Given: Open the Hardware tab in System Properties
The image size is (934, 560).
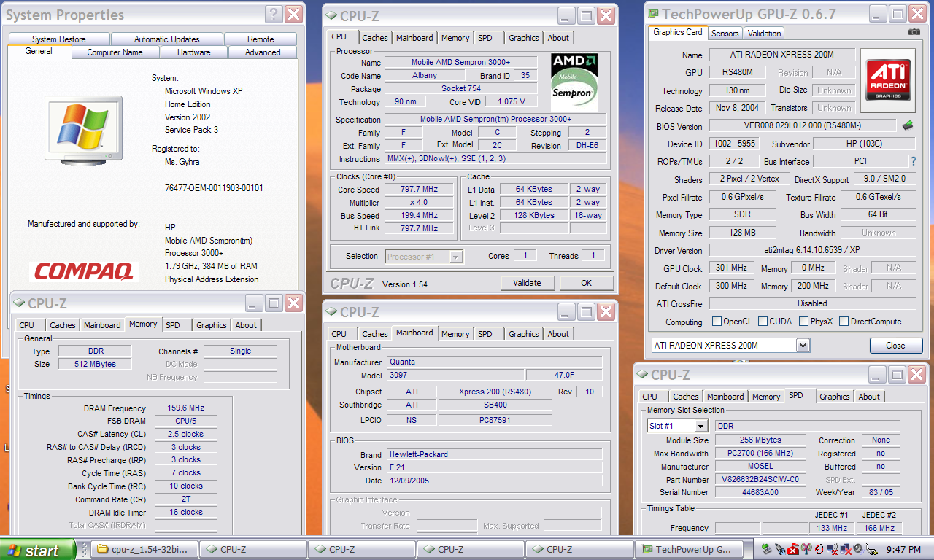Looking at the screenshot, I should (x=193, y=52).
